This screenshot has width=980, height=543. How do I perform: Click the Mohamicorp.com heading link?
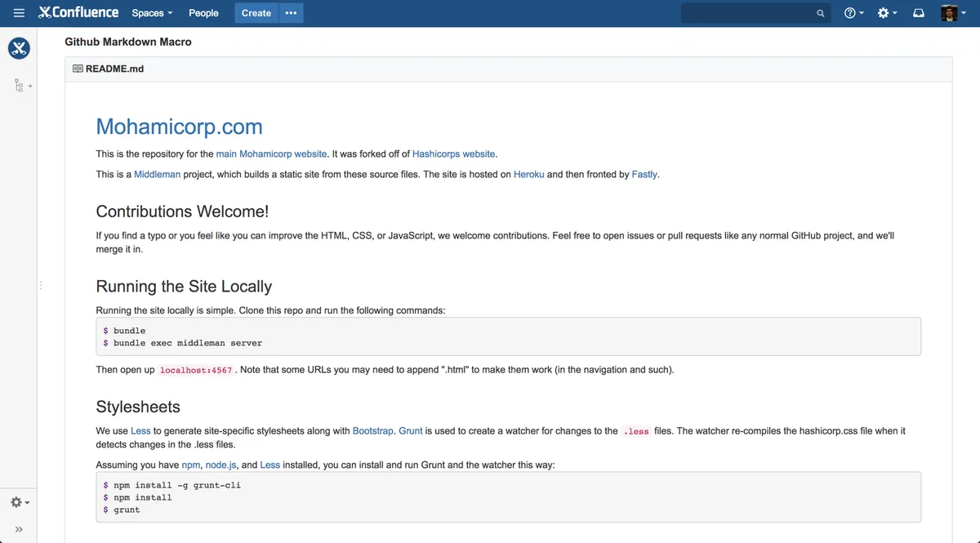179,127
